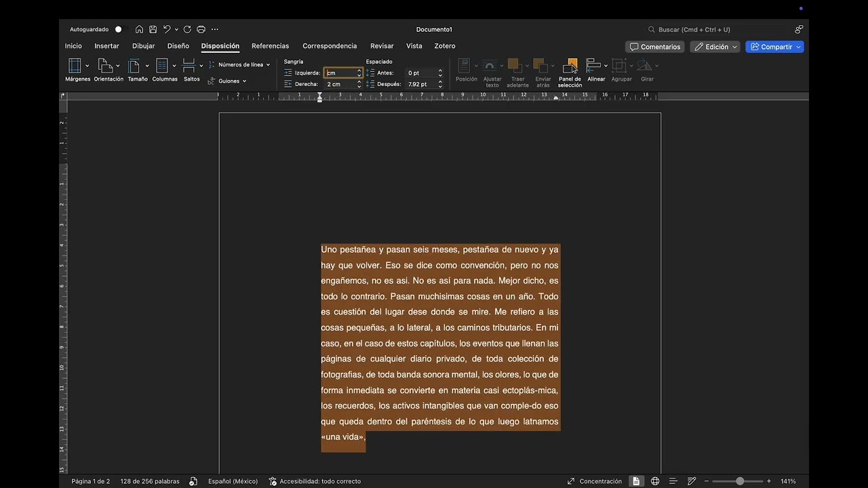Open the Márgenes page margins menu

coord(77,70)
